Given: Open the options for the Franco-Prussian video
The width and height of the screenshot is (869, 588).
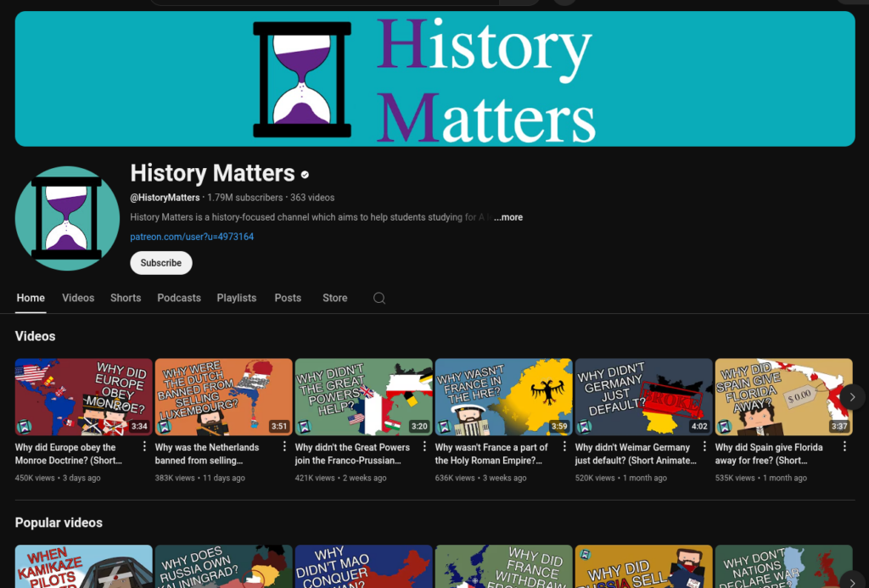Looking at the screenshot, I should coord(424,446).
